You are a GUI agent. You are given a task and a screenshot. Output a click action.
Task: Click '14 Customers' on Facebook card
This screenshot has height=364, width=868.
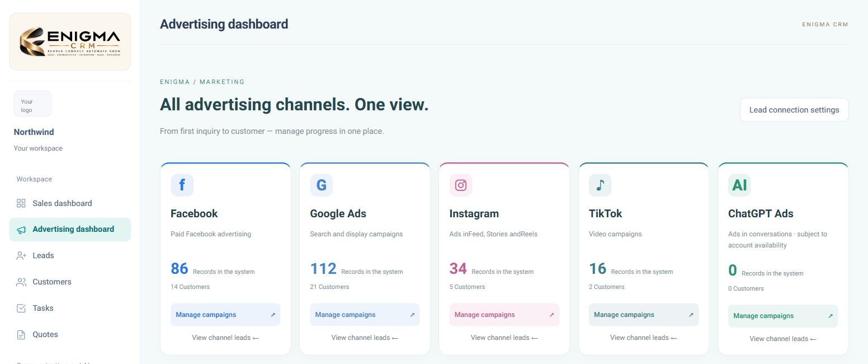[x=190, y=287]
